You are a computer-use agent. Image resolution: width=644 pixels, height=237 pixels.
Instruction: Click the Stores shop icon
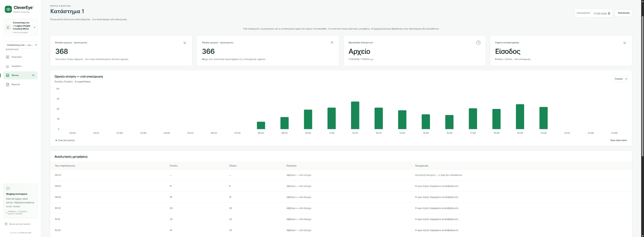pyautogui.click(x=8, y=75)
